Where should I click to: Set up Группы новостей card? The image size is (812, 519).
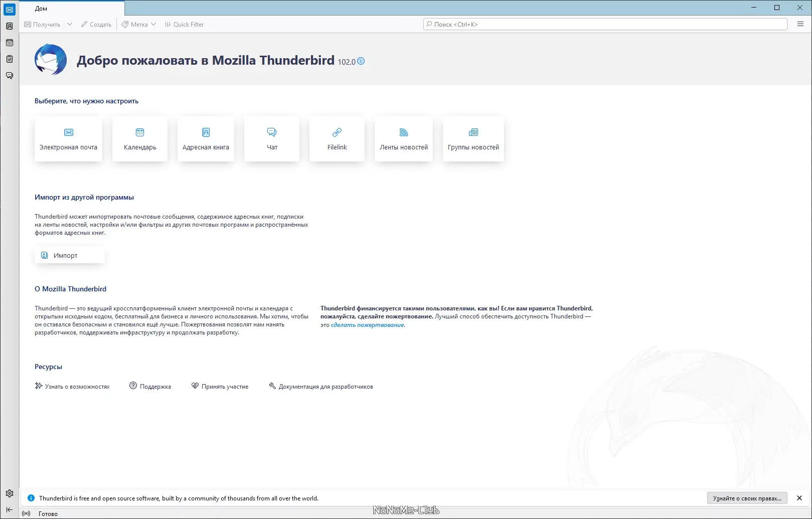[x=473, y=139]
